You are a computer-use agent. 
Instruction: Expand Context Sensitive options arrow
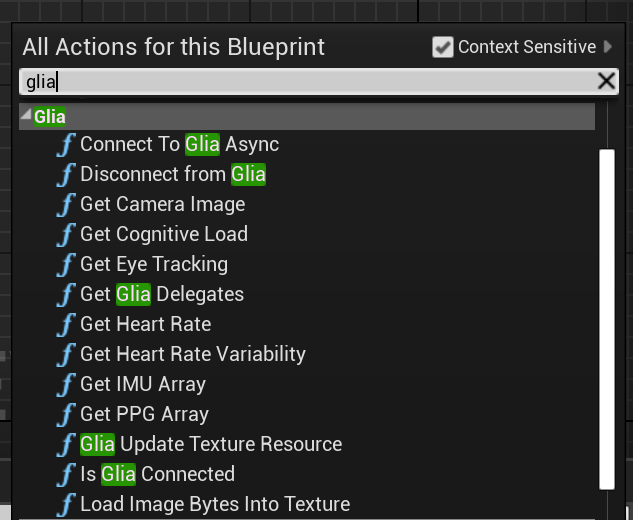pyautogui.click(x=609, y=47)
